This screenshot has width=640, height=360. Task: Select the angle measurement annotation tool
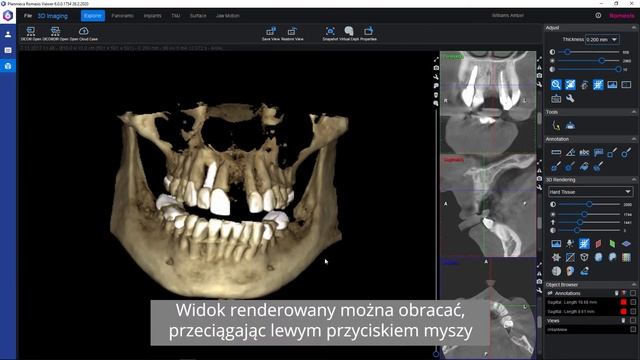570,152
